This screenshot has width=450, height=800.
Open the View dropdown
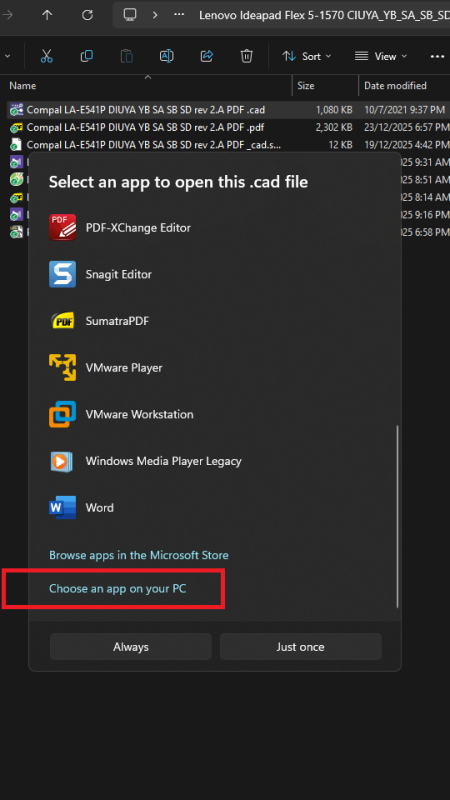coord(381,56)
